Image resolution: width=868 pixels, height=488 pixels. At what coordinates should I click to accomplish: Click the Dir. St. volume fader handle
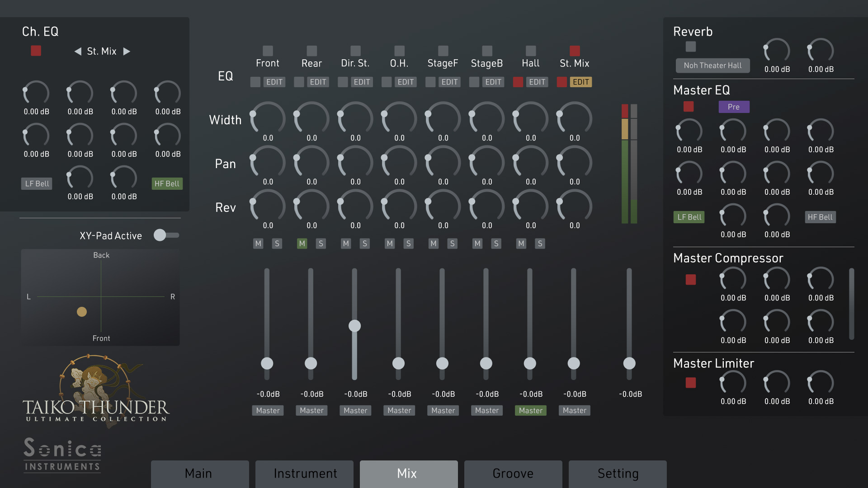[354, 326]
